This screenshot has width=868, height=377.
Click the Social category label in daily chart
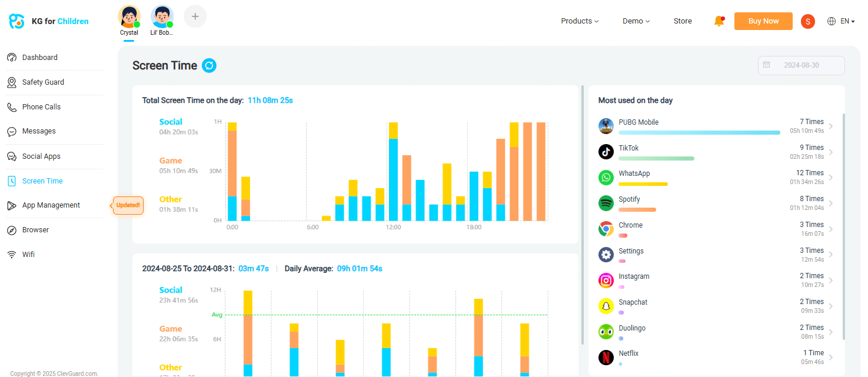pyautogui.click(x=171, y=122)
